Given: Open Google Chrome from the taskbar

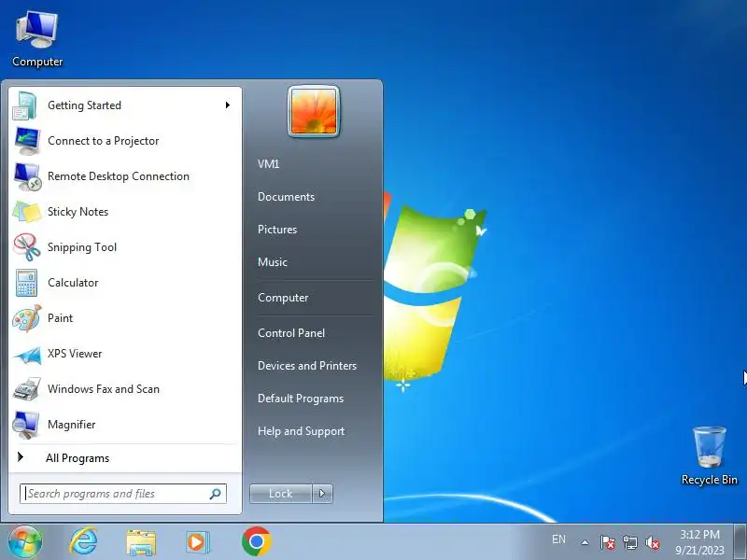Looking at the screenshot, I should tap(256, 541).
